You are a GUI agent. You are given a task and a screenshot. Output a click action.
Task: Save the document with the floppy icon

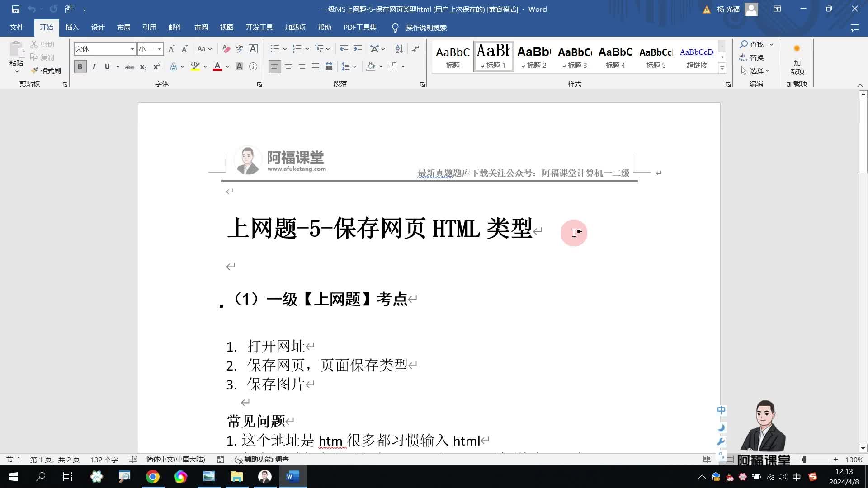16,9
